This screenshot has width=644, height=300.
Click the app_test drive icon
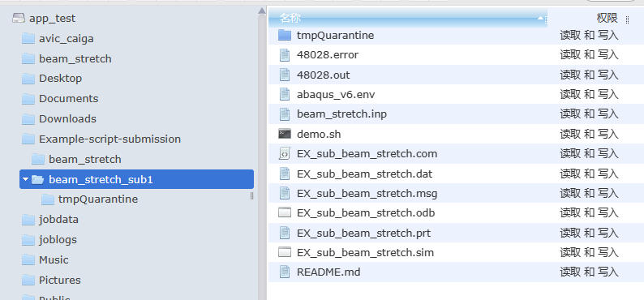pos(19,18)
